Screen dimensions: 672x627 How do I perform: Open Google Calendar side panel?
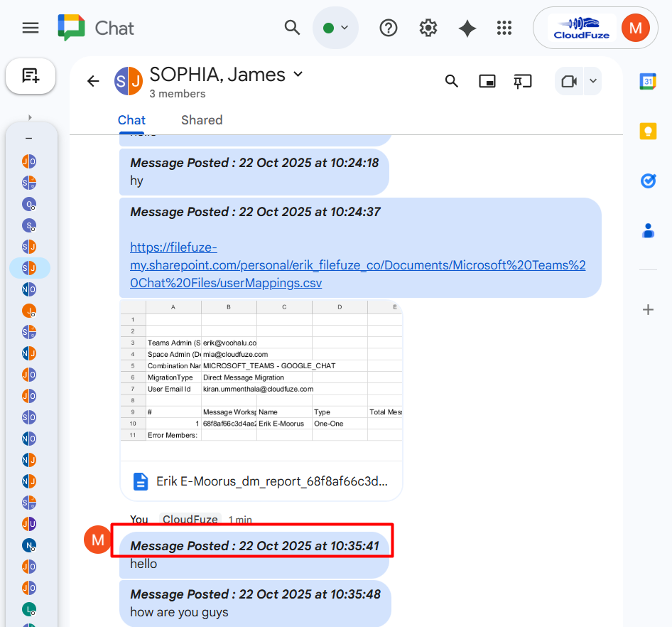648,81
